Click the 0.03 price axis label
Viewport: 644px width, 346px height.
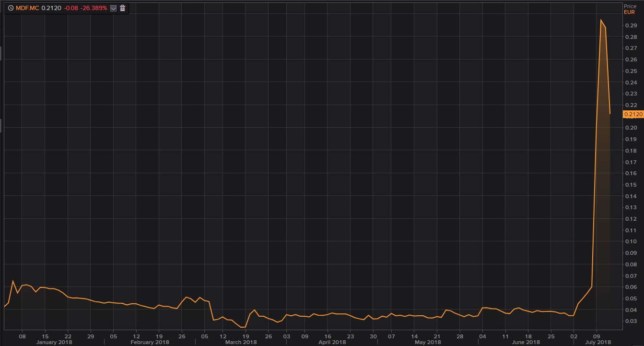point(631,321)
